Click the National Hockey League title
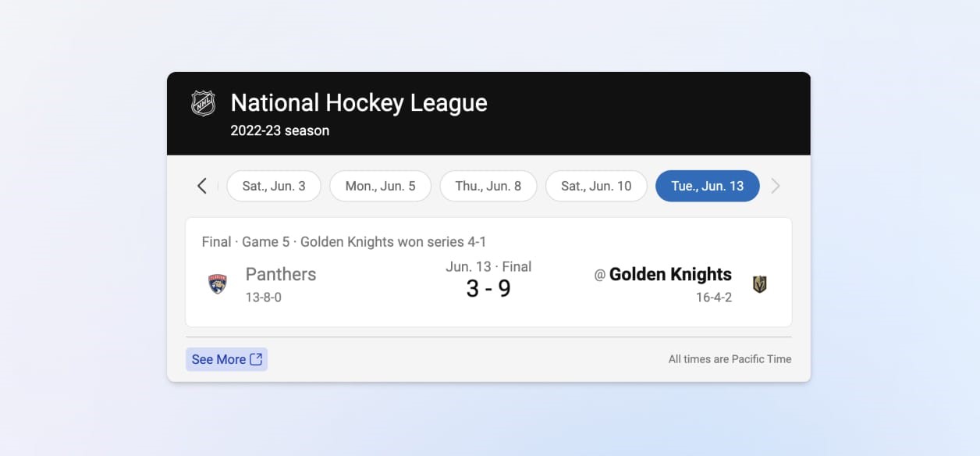Viewport: 980px width, 456px height. click(359, 103)
